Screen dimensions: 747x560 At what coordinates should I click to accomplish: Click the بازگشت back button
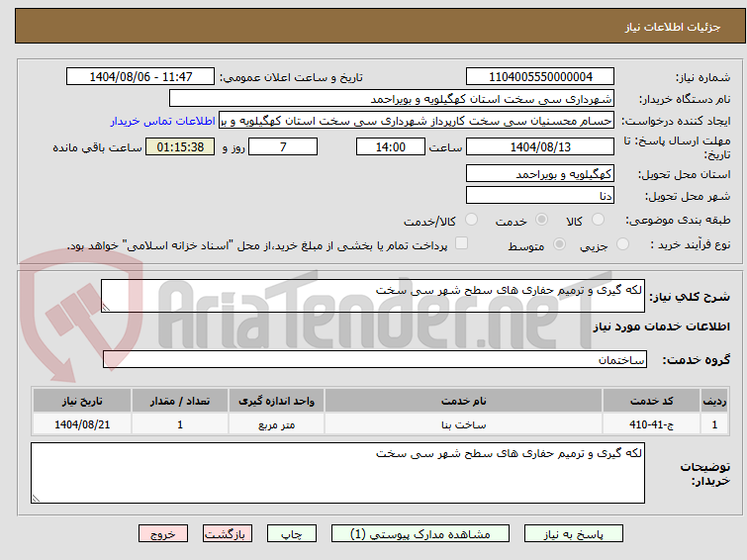coord(228,534)
